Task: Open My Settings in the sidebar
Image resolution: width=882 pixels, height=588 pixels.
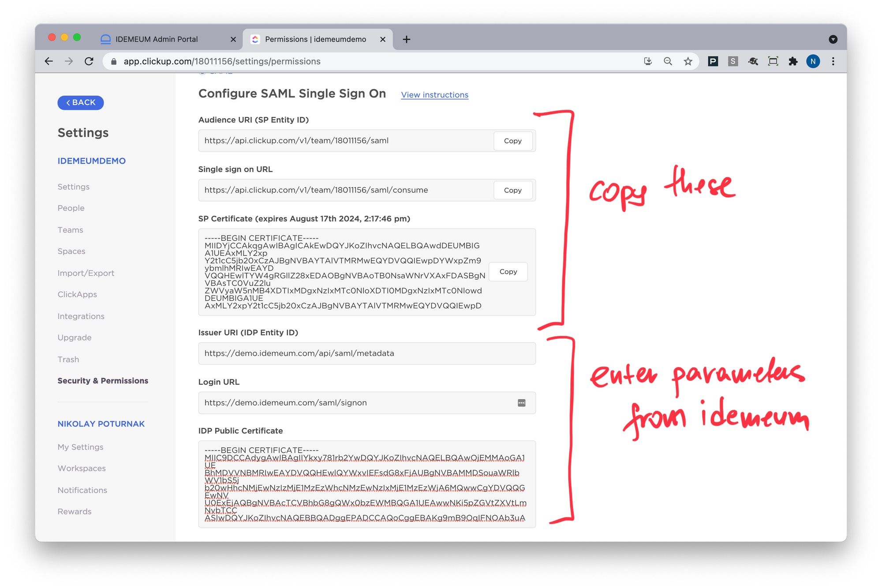Action: tap(81, 447)
